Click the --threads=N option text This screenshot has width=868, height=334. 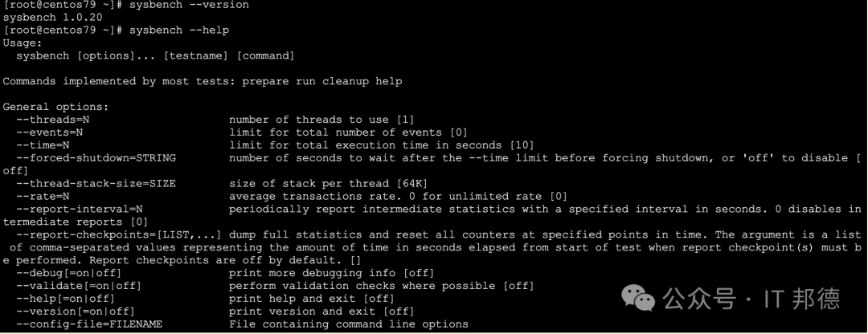click(x=49, y=120)
